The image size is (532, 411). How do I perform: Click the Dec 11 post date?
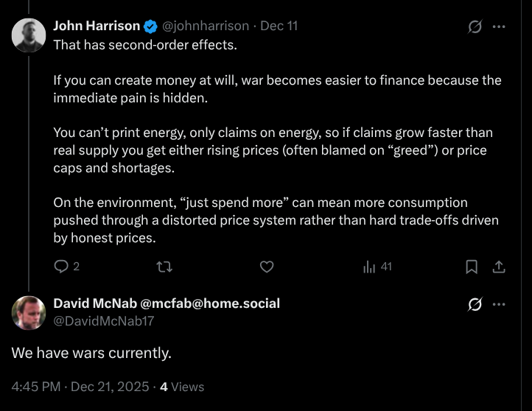279,26
